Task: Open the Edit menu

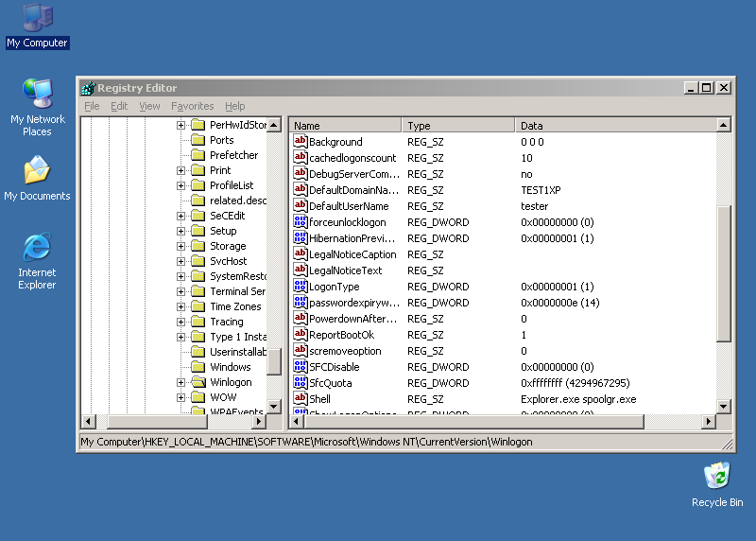Action: coord(119,106)
